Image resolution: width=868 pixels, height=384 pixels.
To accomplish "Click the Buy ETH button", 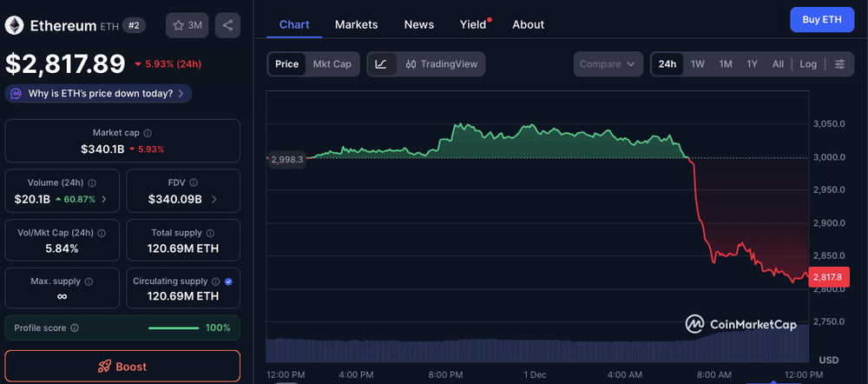I will (x=821, y=19).
